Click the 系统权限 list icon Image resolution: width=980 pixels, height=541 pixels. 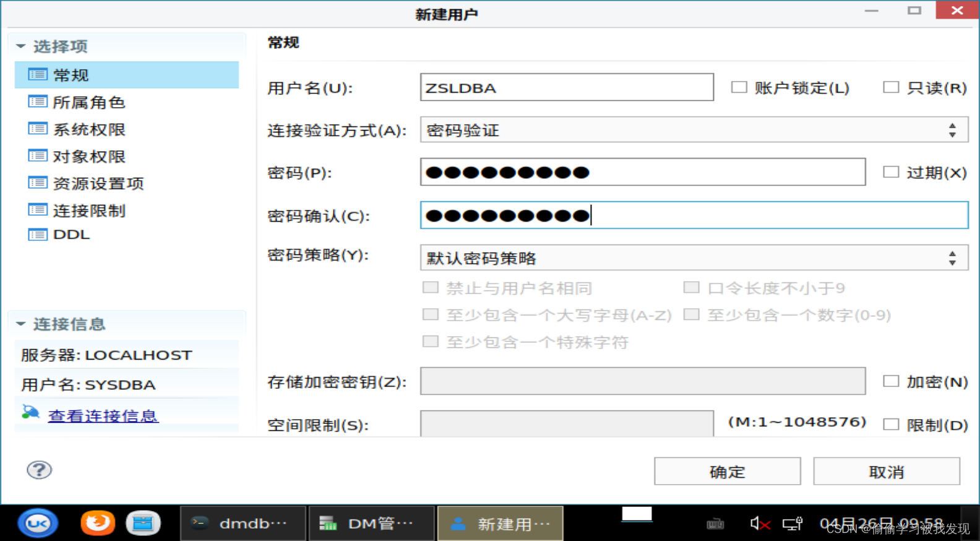pos(38,129)
